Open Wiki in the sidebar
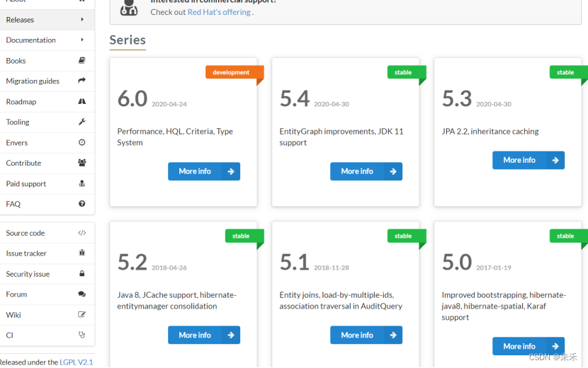588x368 pixels. (x=47, y=315)
